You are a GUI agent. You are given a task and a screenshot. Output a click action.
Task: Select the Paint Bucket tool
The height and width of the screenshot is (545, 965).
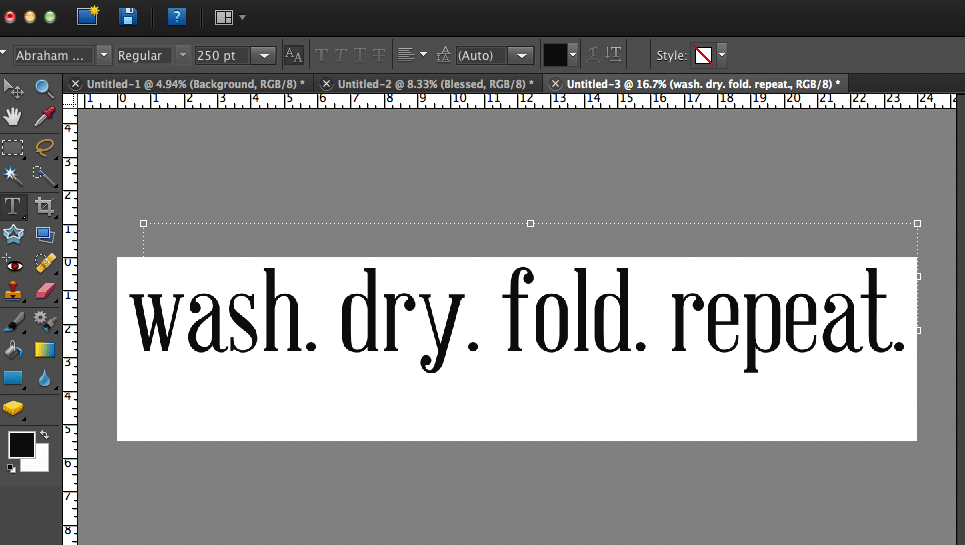(x=13, y=350)
